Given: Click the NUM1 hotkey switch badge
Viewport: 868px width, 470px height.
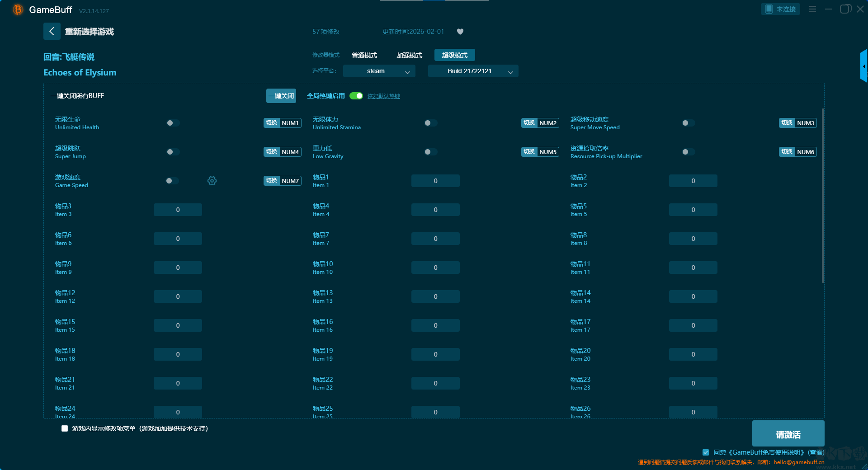Looking at the screenshot, I should coord(283,123).
